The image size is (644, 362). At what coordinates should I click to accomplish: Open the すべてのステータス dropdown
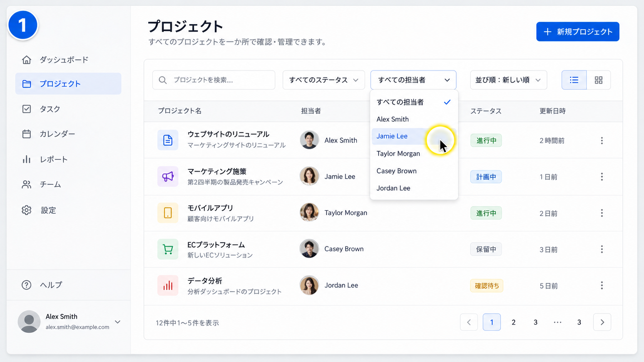pos(324,80)
